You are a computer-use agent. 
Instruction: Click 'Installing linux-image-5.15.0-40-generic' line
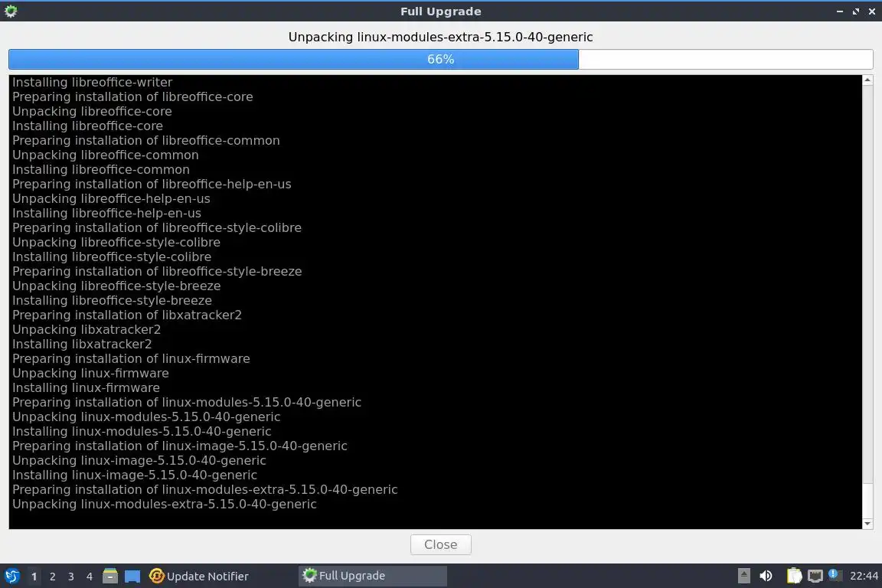pyautogui.click(x=135, y=475)
